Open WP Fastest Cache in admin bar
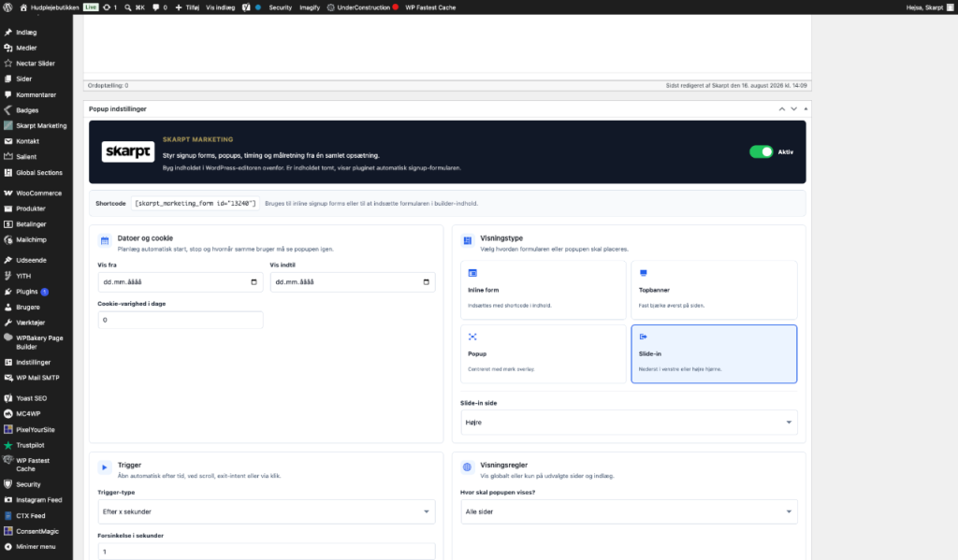 430,7
